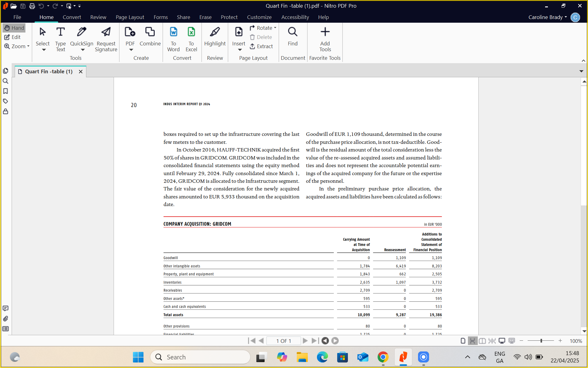Viewport: 588px width, 368px height.
Task: Click the Windows taskbar Search box
Action: tap(200, 357)
